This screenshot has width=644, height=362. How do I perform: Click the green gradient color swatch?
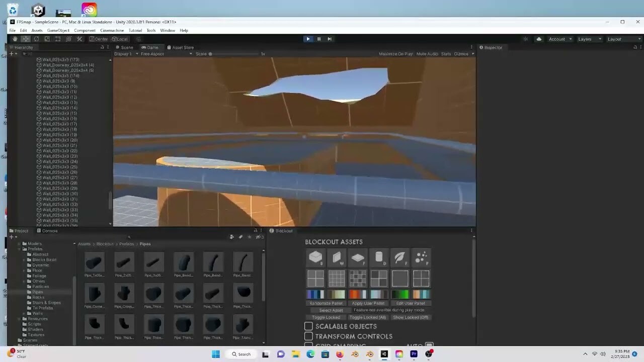(401, 294)
